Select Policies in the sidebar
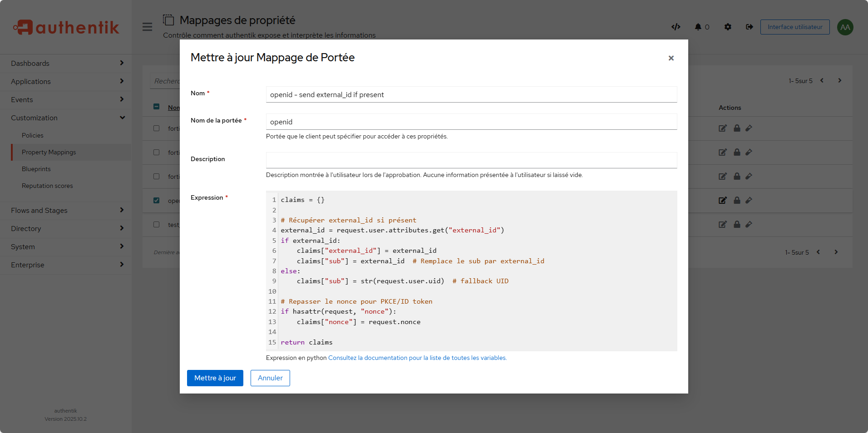 (33, 135)
